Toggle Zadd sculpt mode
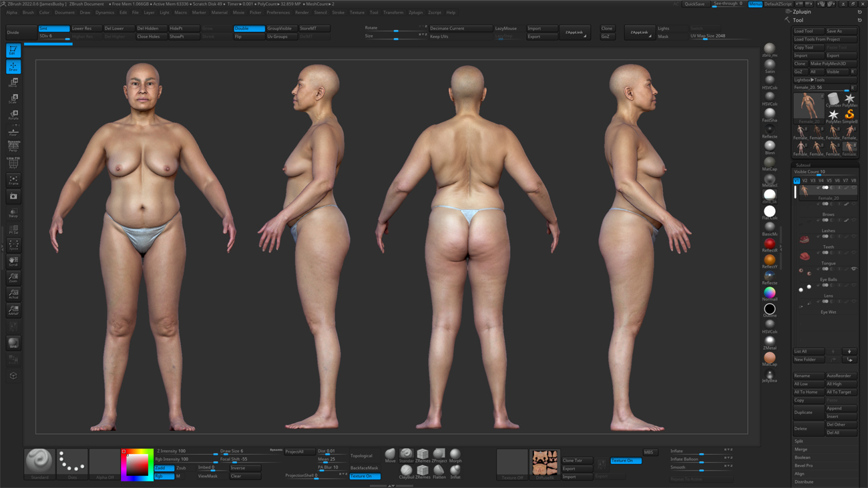The image size is (868, 488). point(164,468)
